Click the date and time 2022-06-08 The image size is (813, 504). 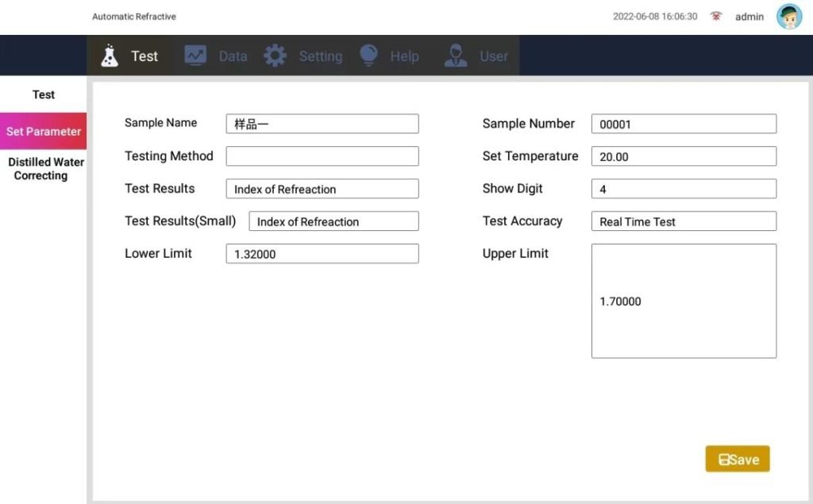coord(655,16)
